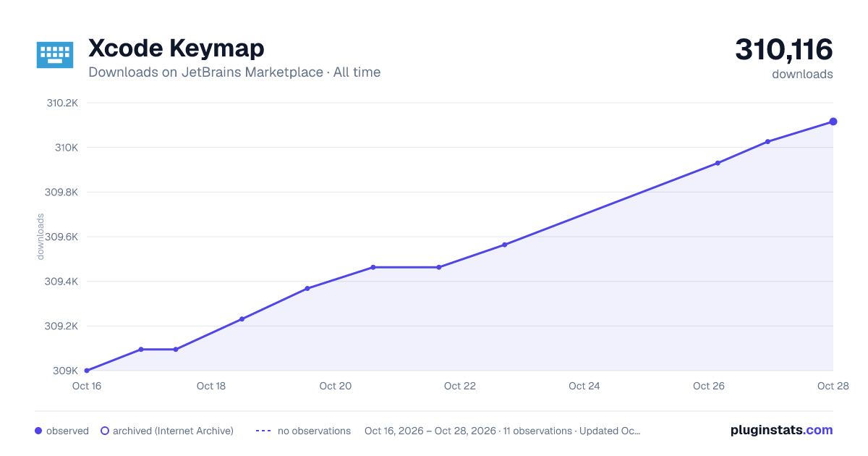This screenshot has width=868, height=456.
Task: Click the data point just below 309.6K
Action: pyautogui.click(x=504, y=245)
